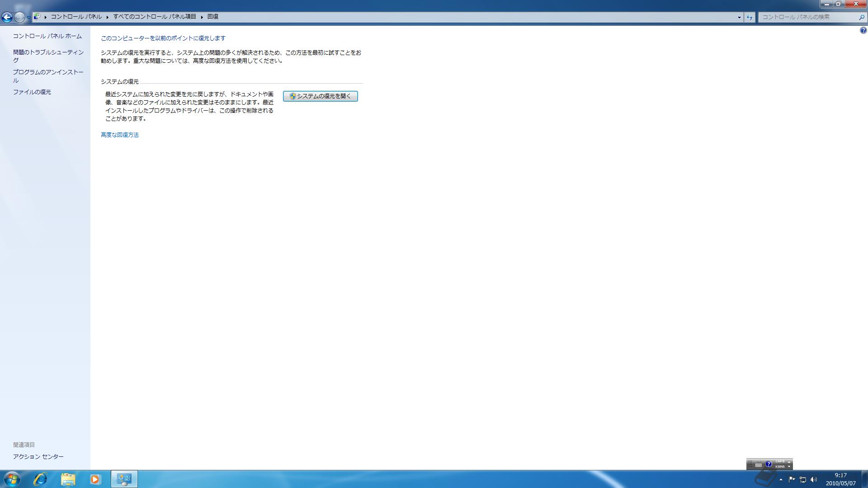This screenshot has width=868, height=488.
Task: Open Windows Media Player from the taskbar
Action: (95, 479)
